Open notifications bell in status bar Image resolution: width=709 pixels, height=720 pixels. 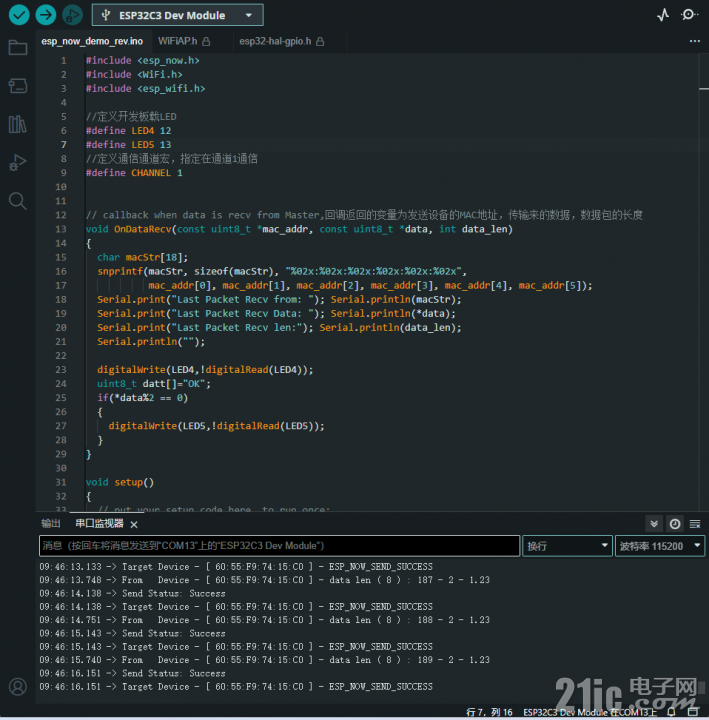671,712
